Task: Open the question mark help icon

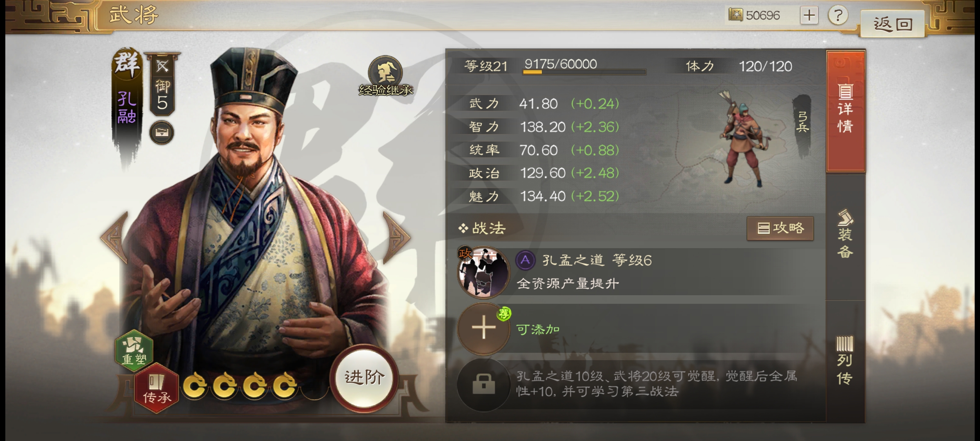Action: point(838,16)
